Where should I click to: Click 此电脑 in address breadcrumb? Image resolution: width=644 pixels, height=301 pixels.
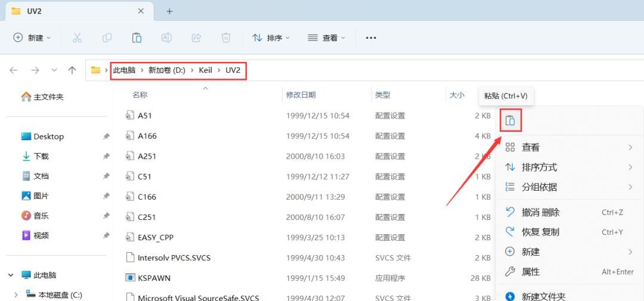[x=124, y=70]
